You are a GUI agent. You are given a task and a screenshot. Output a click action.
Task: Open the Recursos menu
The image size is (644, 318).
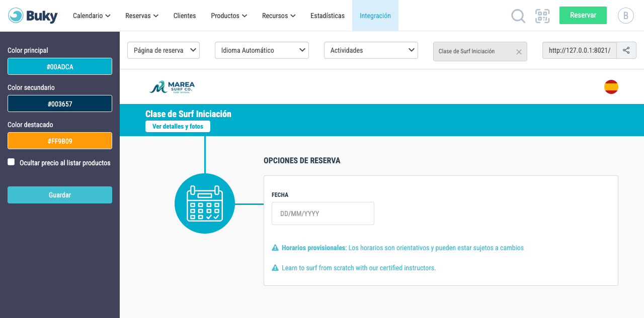click(x=279, y=16)
